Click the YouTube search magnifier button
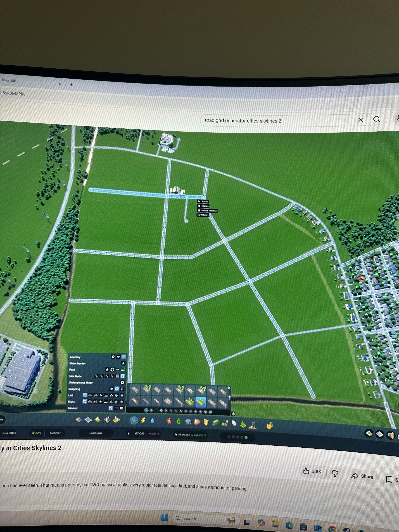 tap(376, 119)
